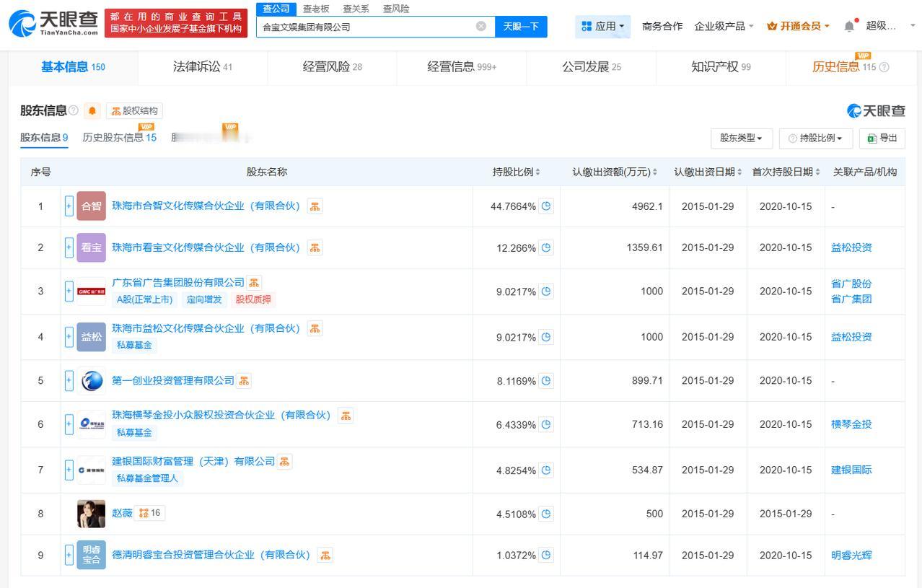This screenshot has height=588, width=922.
Task: Click the 看宝 company avatar
Action: pos(92,247)
